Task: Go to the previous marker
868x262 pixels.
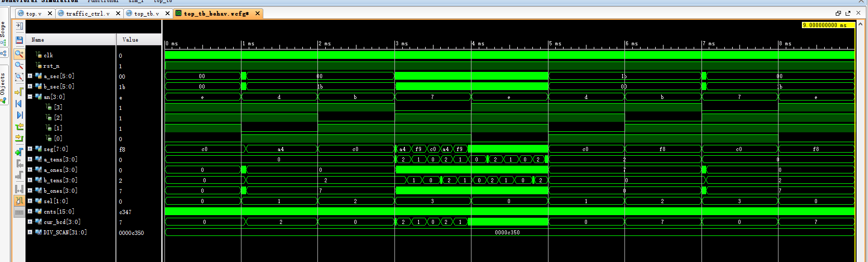Action: [19, 164]
